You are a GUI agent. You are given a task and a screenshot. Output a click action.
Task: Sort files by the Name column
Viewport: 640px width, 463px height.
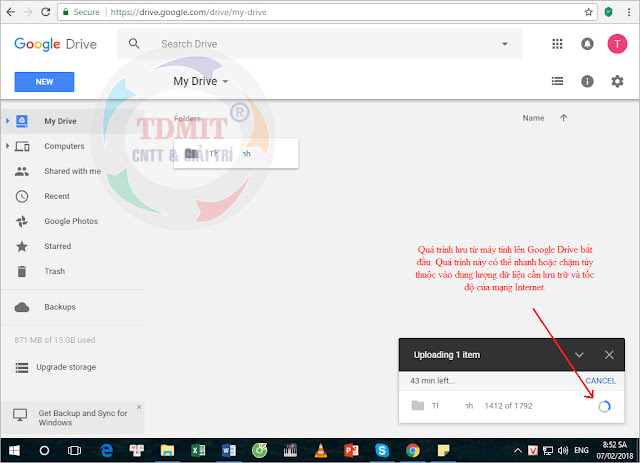pyautogui.click(x=533, y=118)
